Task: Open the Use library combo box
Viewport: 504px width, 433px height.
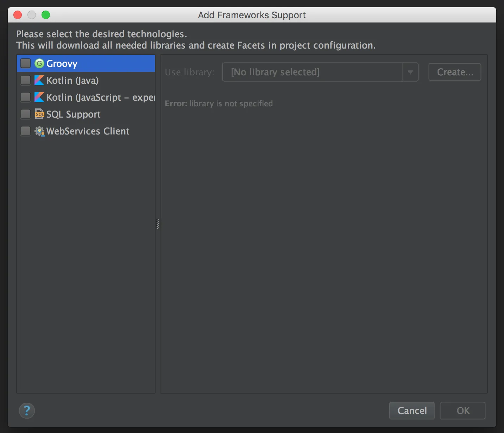Action: [320, 72]
